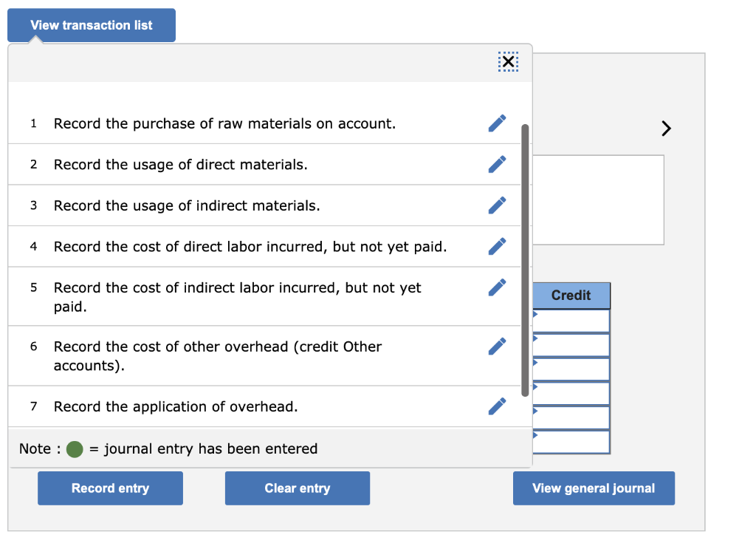This screenshot has height=543, width=756.
Task: Select the Credit column header
Action: (x=571, y=295)
